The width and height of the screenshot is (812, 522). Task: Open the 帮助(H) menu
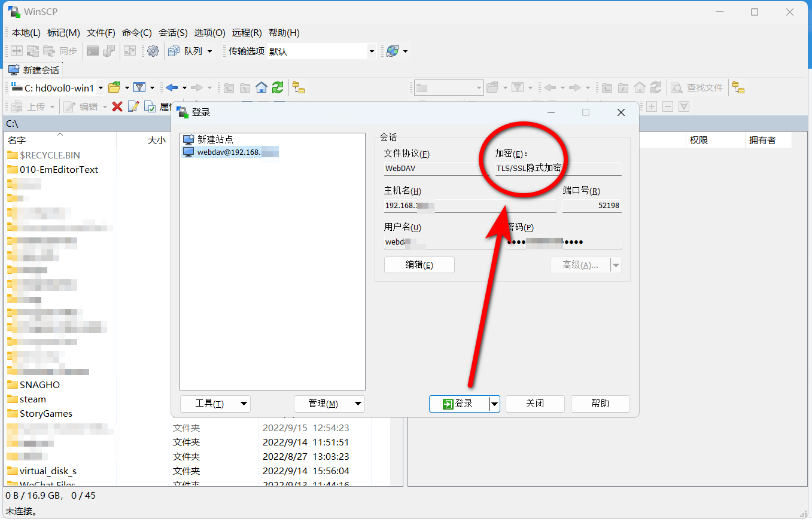284,33
